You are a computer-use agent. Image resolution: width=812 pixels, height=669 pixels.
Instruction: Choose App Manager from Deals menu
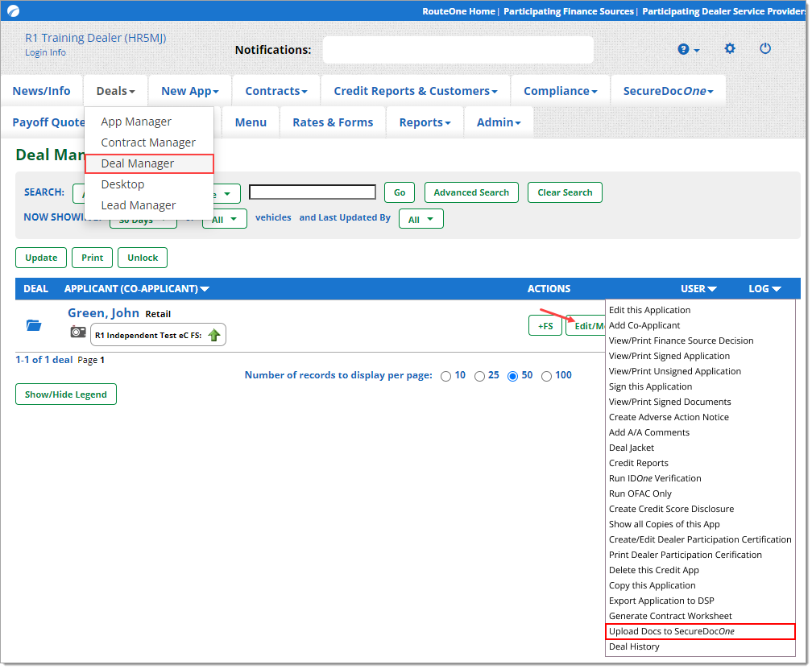[137, 122]
